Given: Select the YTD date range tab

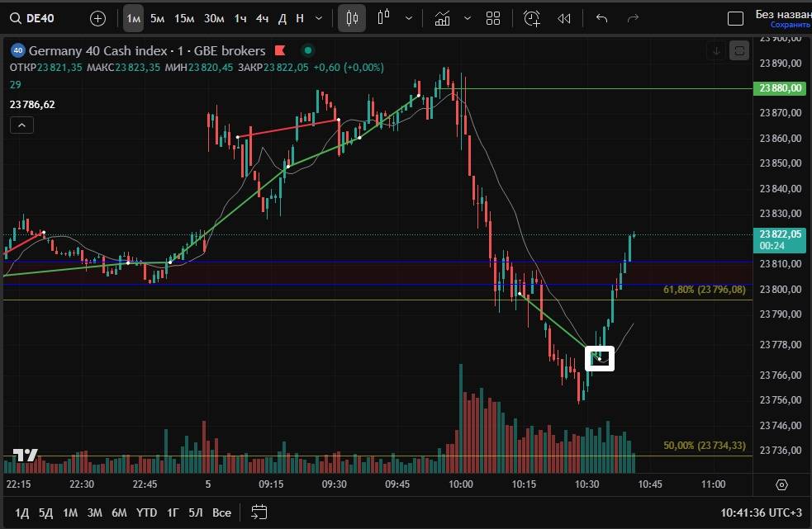Looking at the screenshot, I should coord(146,512).
